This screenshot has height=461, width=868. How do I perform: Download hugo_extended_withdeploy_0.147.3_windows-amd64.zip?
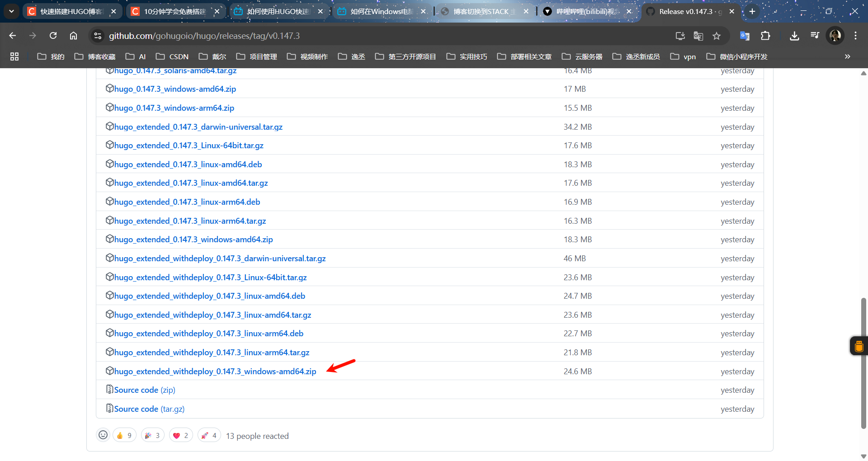pos(215,371)
